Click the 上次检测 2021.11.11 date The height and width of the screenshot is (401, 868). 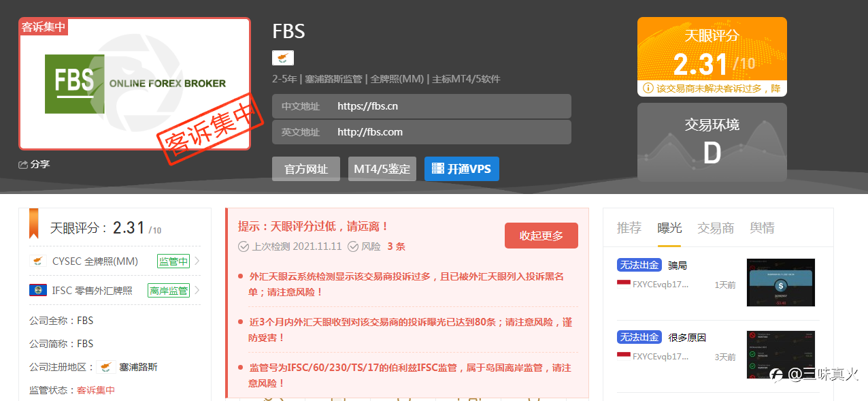tap(297, 246)
